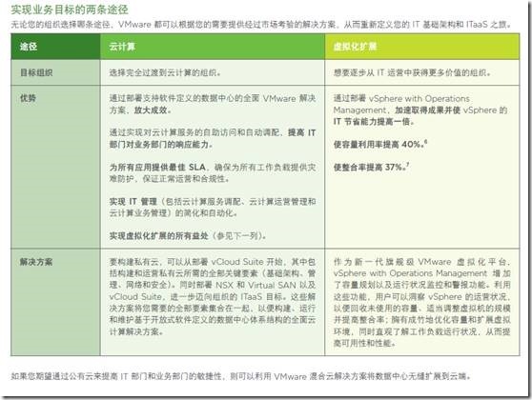The image size is (532, 400).
Task: Click the vSphere with Operations Management advantage text
Action: coord(420,110)
